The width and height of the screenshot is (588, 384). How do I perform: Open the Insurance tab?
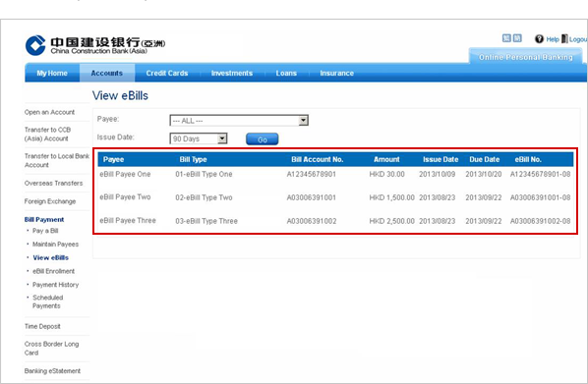tap(336, 73)
